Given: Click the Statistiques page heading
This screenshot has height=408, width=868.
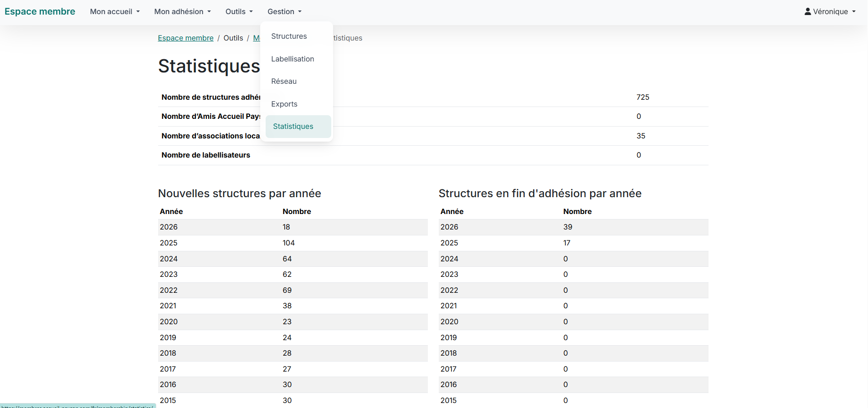Looking at the screenshot, I should (x=209, y=66).
